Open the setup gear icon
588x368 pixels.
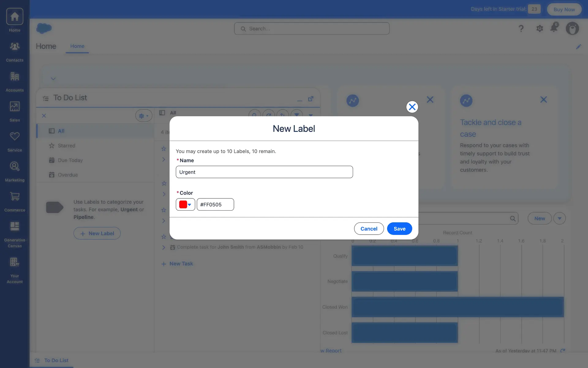tap(540, 29)
